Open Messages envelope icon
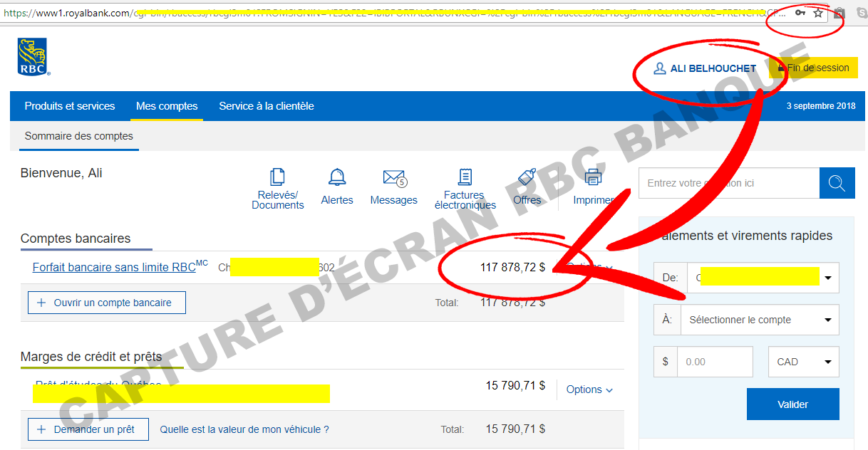The height and width of the screenshot is (450, 868). tap(394, 178)
